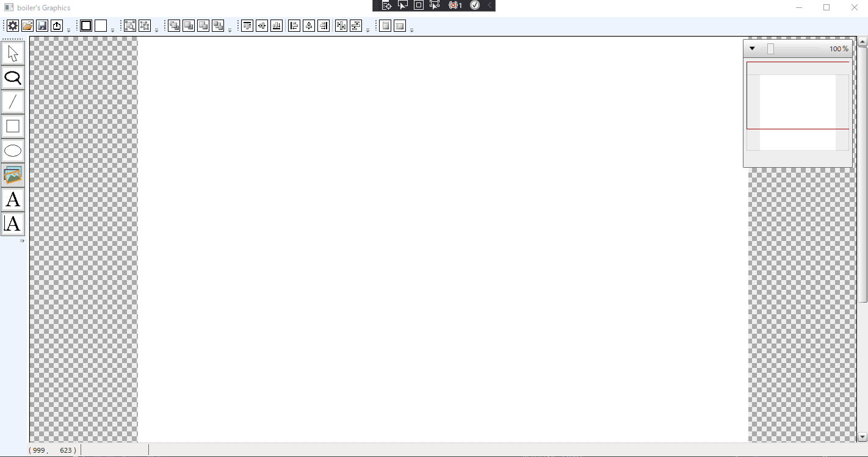Select the pointer selection tool

13,53
